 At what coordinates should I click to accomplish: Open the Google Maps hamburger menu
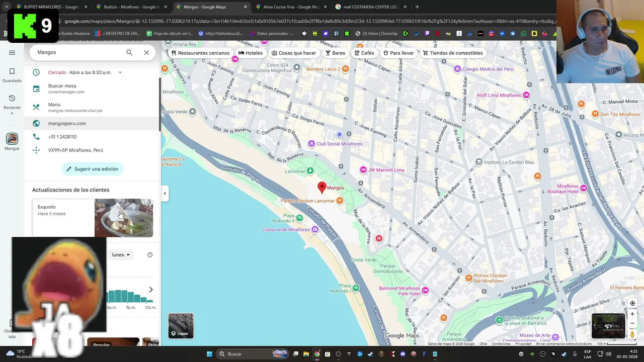[12, 52]
